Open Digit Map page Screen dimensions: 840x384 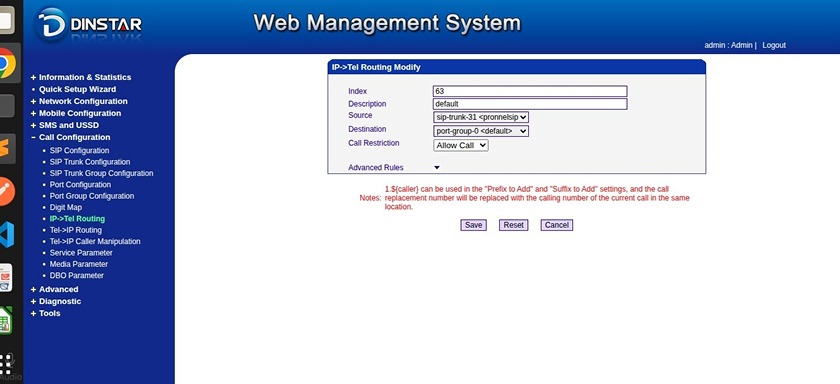(x=66, y=207)
